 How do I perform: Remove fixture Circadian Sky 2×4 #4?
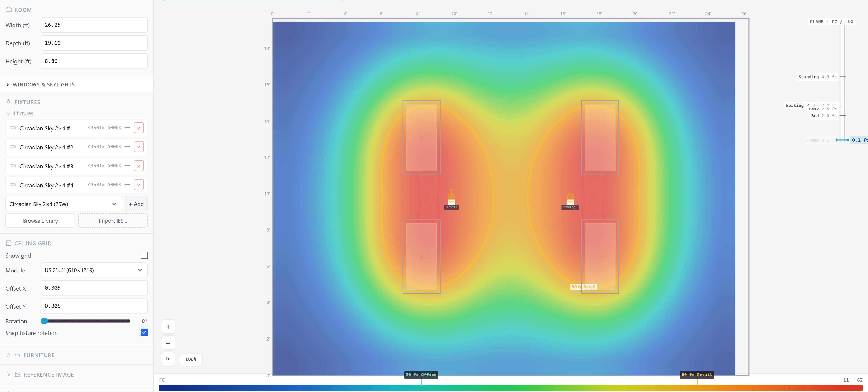tap(139, 185)
